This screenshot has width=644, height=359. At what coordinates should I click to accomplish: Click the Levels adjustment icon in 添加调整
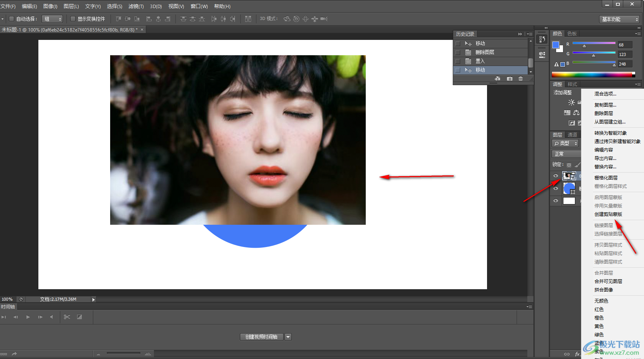(580, 102)
